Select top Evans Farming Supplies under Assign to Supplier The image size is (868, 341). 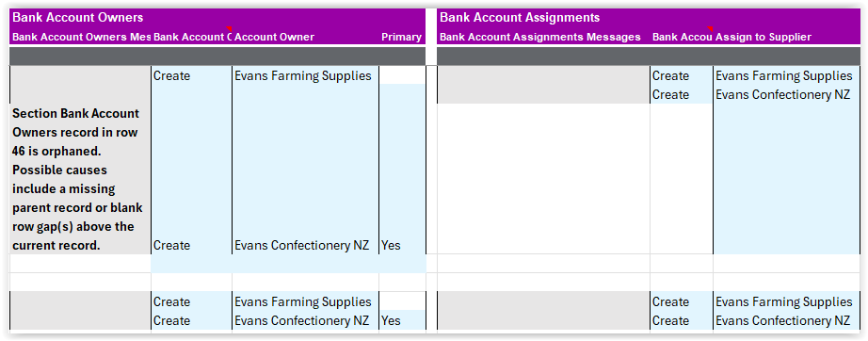pos(784,76)
